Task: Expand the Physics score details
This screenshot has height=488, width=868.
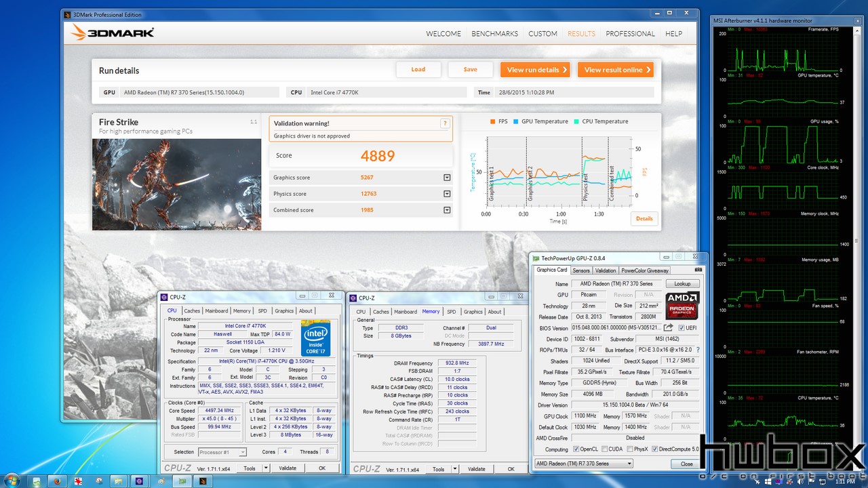Action: tap(447, 194)
